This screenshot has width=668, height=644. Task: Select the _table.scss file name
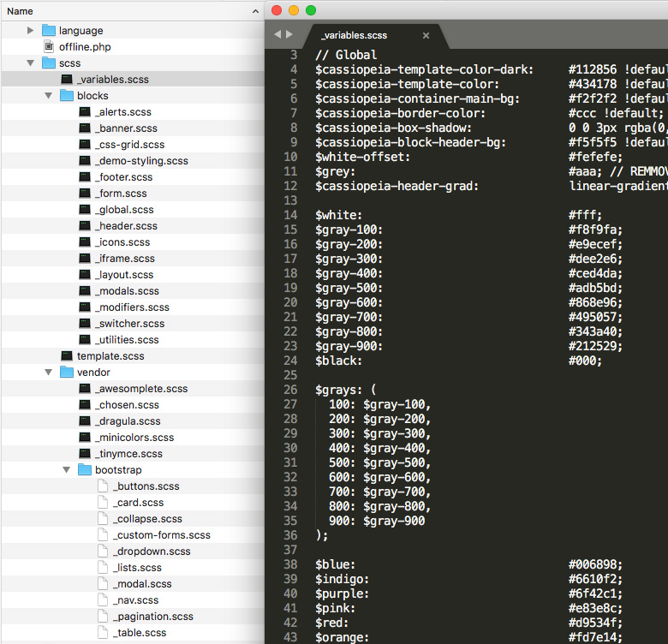[140, 633]
